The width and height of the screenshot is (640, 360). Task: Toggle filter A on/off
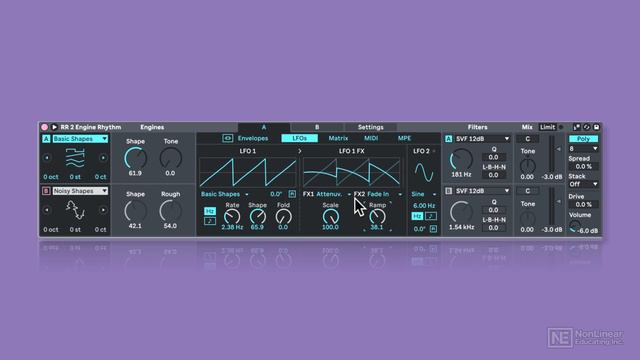(x=449, y=139)
